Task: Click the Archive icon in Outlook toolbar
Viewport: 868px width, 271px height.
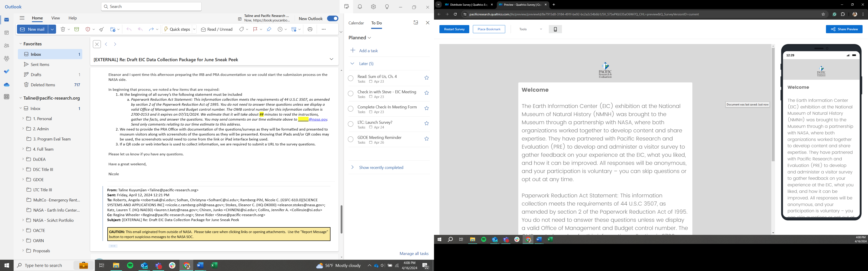Action: [76, 30]
